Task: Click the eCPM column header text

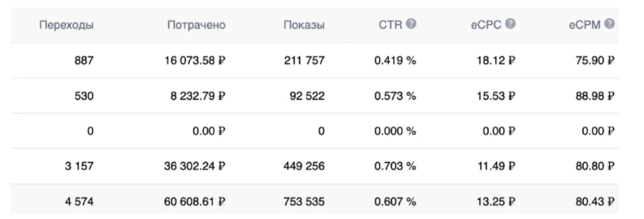Action: coord(585,25)
